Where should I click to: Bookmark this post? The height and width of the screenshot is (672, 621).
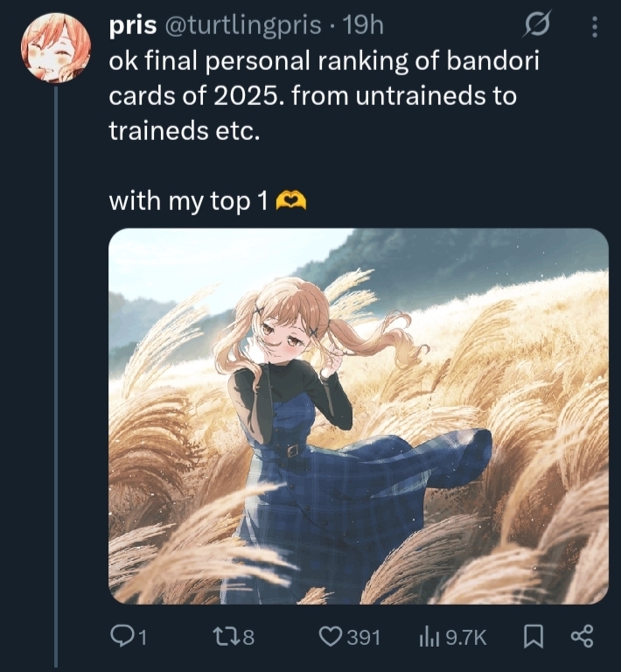tap(534, 636)
